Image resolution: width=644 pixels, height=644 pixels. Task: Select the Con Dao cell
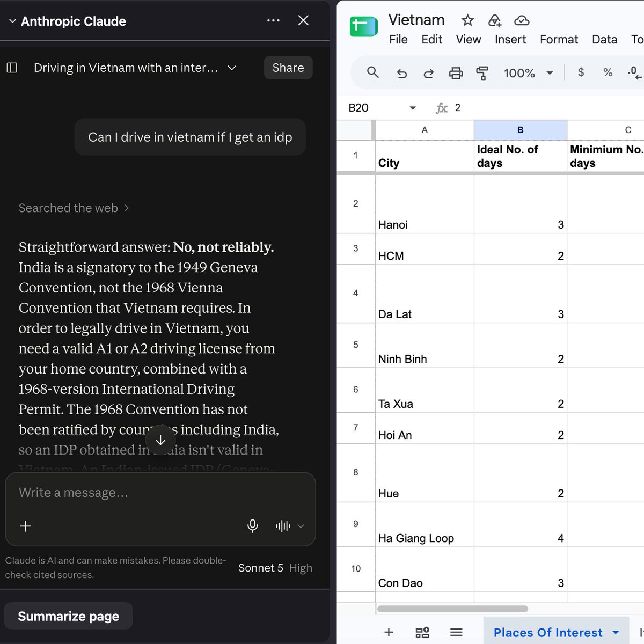click(x=425, y=569)
